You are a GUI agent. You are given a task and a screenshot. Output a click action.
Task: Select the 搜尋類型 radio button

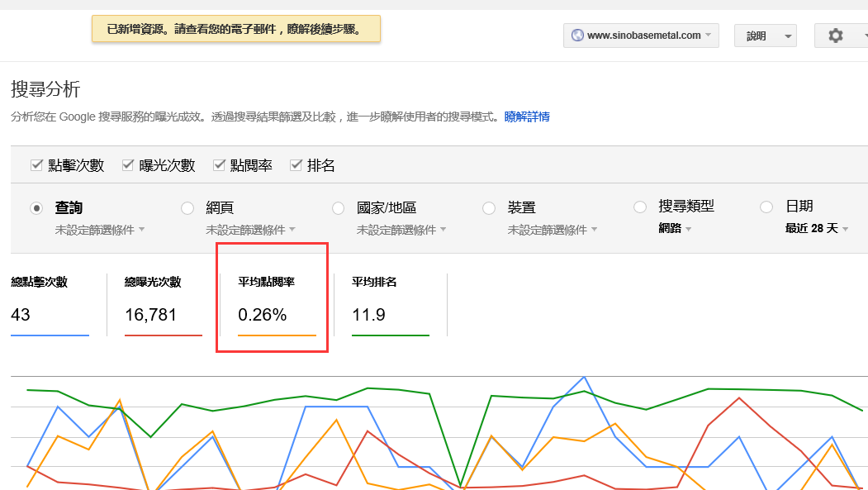640,207
